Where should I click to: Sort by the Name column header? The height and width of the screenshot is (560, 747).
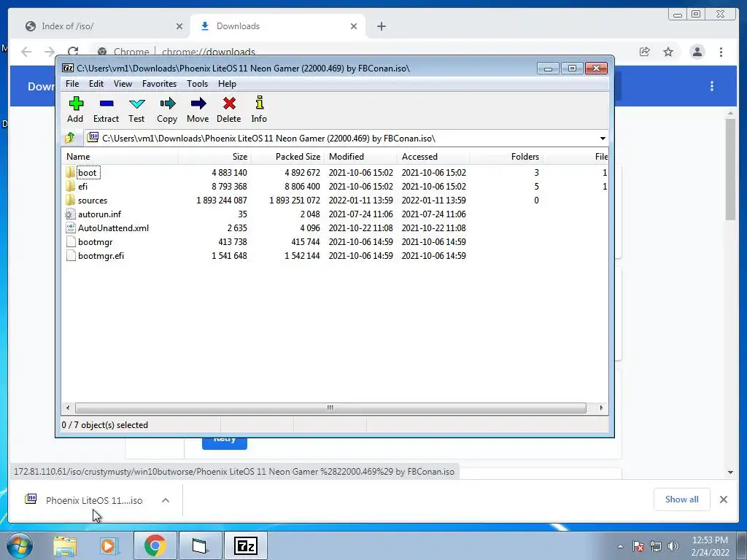click(120, 157)
